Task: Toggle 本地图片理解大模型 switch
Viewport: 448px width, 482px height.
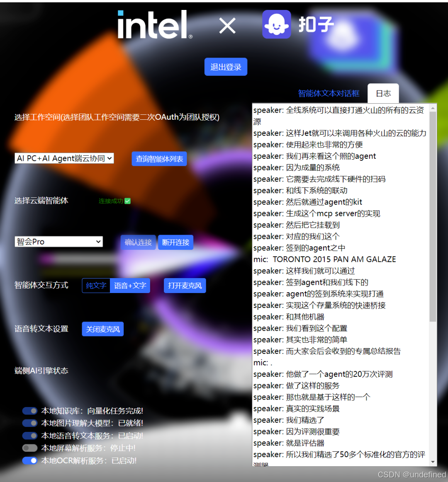Action: pyautogui.click(x=30, y=423)
